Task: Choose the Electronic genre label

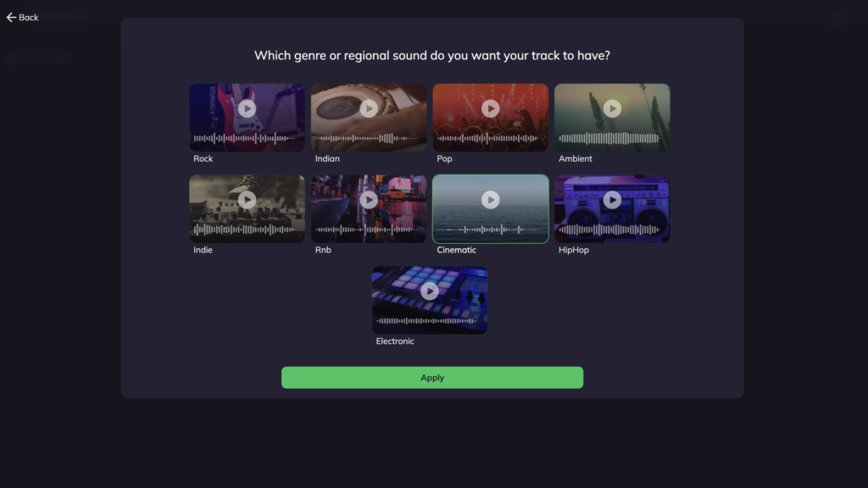Action: click(395, 341)
